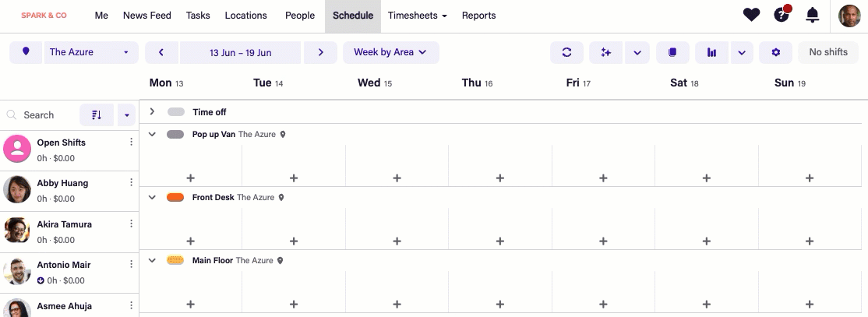Click the copy shifts icon
The image size is (868, 317).
[672, 52]
